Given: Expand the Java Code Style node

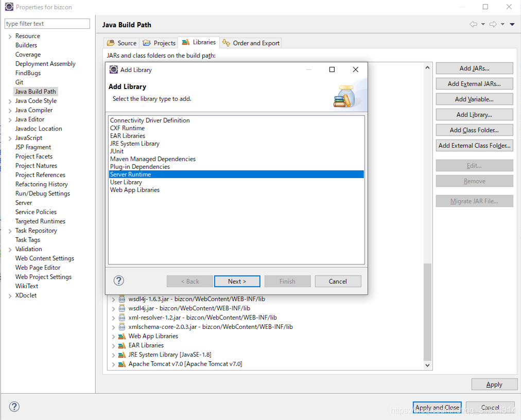Looking at the screenshot, I should 10,101.
